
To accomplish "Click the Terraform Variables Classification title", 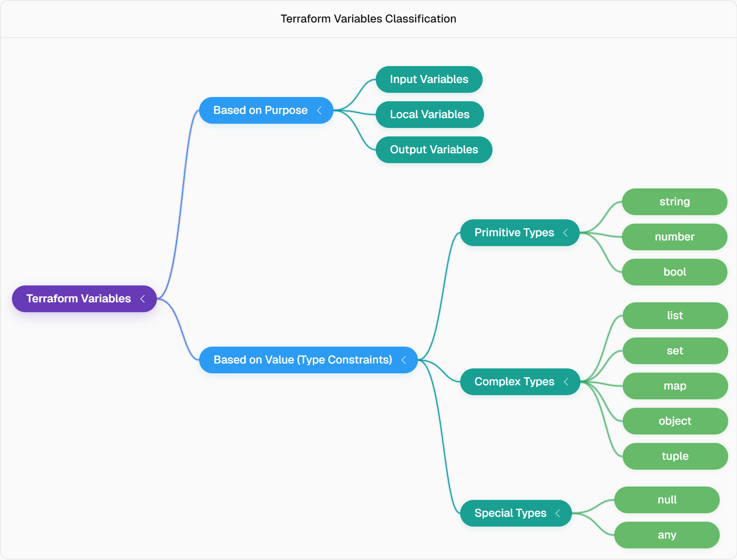I will tap(368, 19).
